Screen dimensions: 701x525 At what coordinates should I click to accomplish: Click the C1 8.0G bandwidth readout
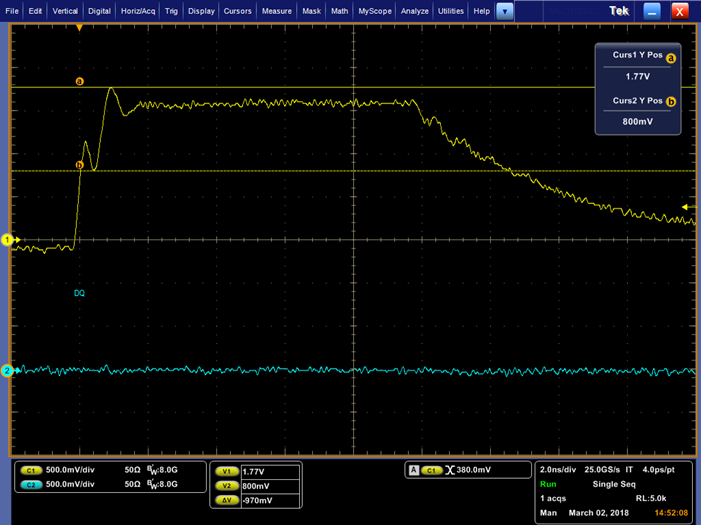pos(163,470)
